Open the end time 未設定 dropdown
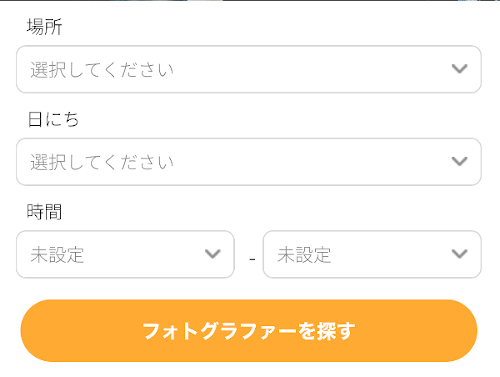Image resolution: width=500 pixels, height=377 pixels. (372, 254)
